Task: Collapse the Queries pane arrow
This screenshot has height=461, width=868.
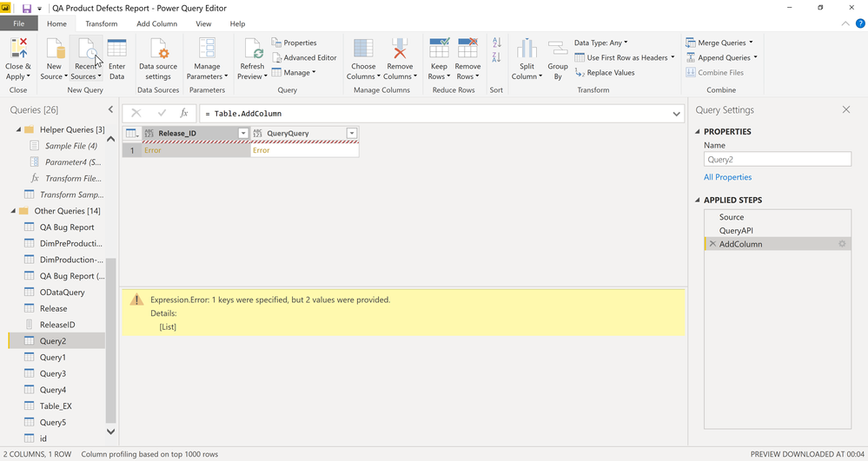Action: point(110,109)
